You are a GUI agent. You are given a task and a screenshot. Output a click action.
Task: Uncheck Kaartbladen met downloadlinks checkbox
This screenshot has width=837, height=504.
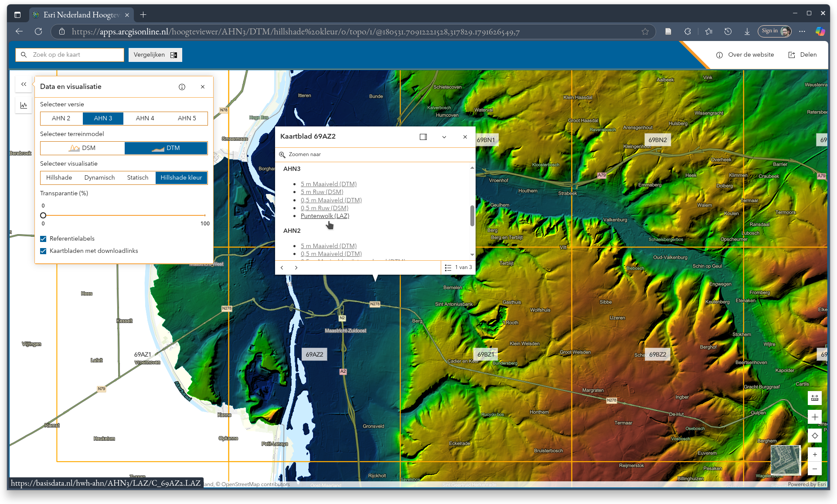pyautogui.click(x=43, y=251)
